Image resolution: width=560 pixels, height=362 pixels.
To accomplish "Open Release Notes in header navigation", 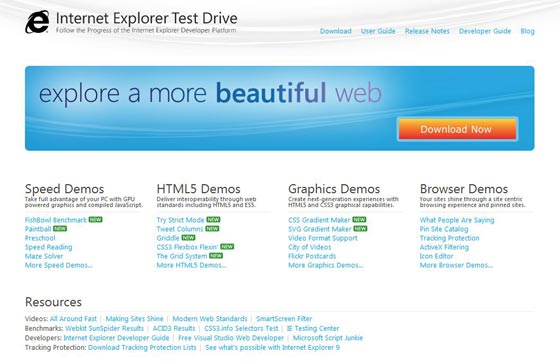I will (x=427, y=31).
